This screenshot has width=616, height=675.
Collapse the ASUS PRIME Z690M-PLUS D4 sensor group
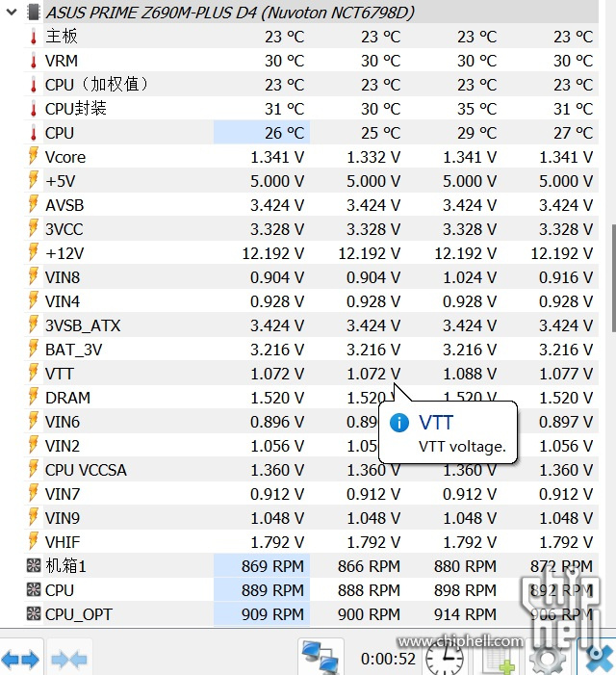pyautogui.click(x=12, y=13)
